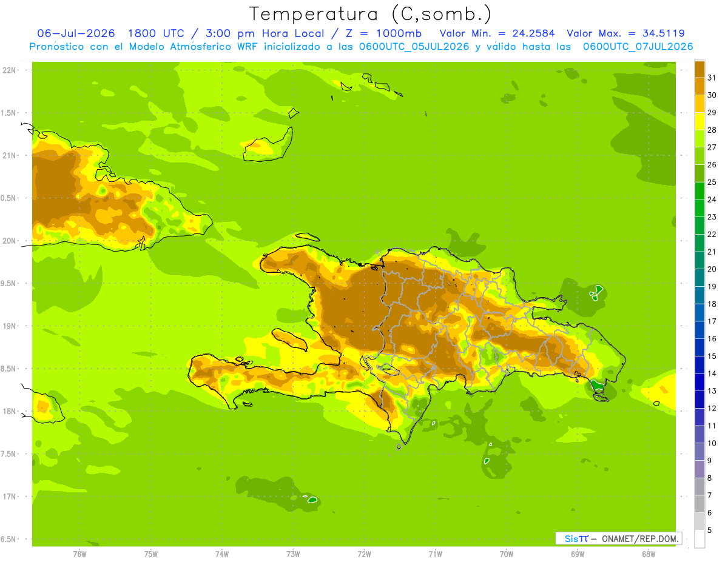Pick the purple color bar segment between 9 and 10
Image resolution: width=728 pixels, height=562 pixels.
coord(699,452)
